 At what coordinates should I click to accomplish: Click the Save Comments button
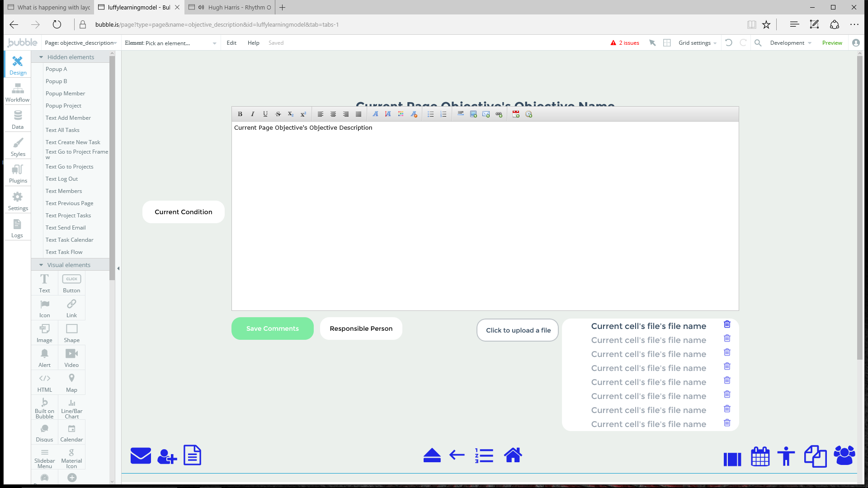(x=272, y=328)
